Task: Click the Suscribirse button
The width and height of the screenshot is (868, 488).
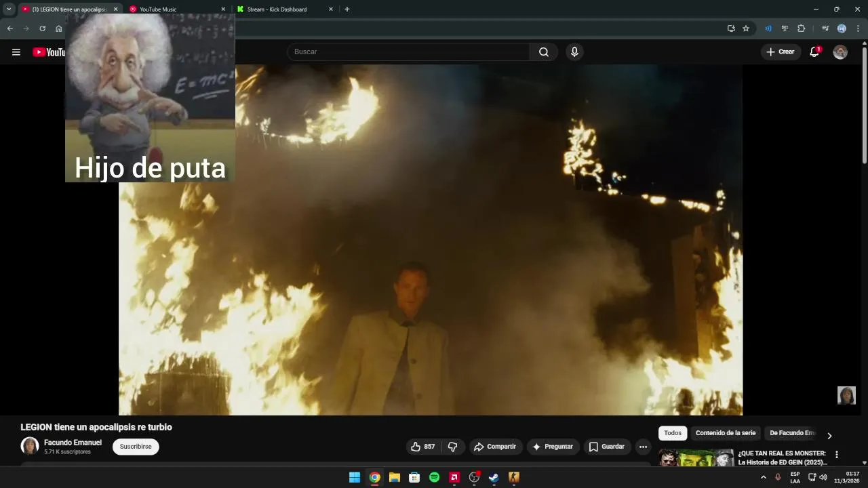Action: [x=136, y=447]
